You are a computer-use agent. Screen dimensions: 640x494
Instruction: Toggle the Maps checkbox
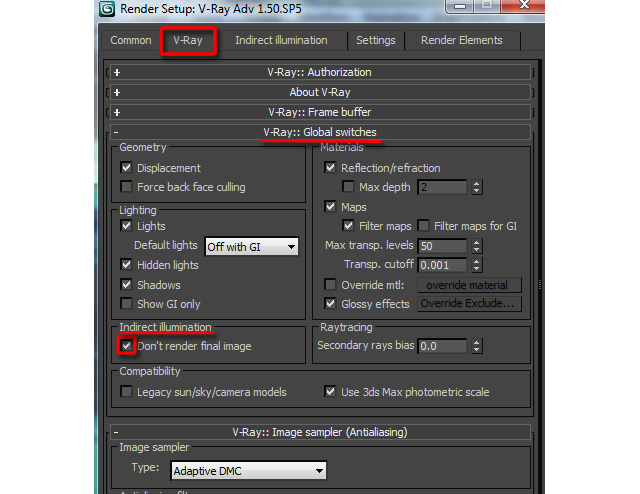pos(330,207)
